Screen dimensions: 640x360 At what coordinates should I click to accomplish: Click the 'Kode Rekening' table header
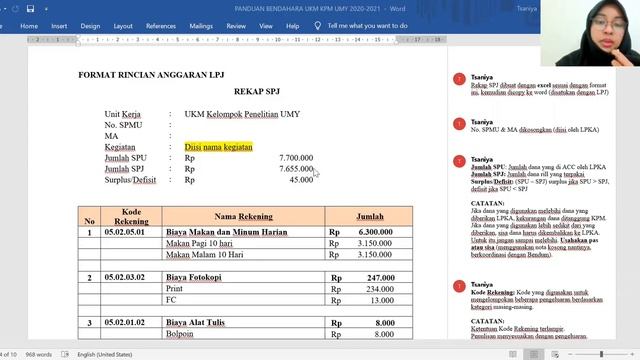pos(131,216)
